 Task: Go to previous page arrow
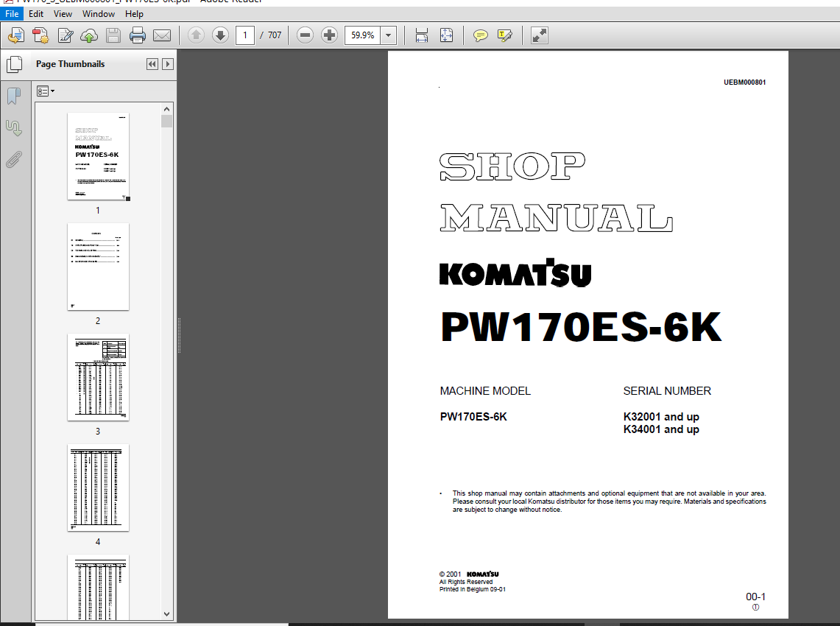[196, 35]
